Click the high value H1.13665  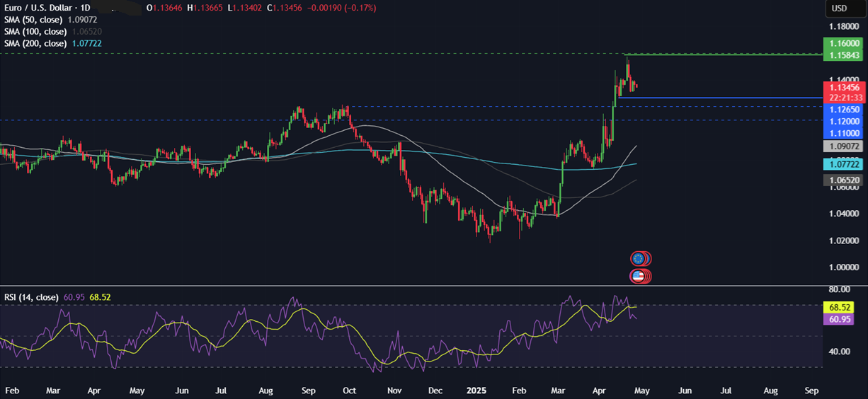point(207,8)
